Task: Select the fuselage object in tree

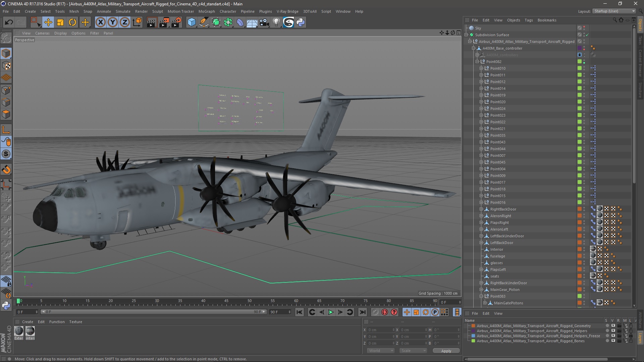Action: click(x=497, y=256)
